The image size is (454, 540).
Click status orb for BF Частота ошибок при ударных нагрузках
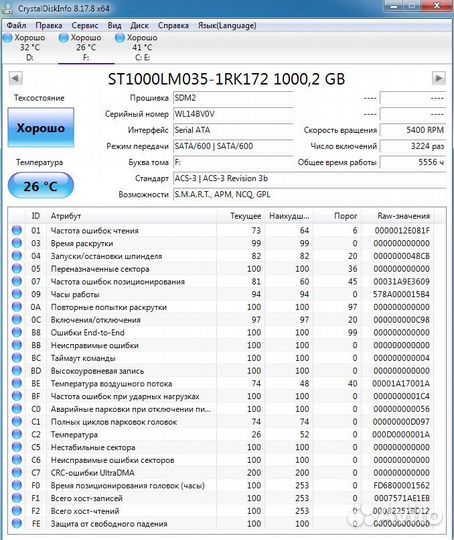pyautogui.click(x=17, y=396)
